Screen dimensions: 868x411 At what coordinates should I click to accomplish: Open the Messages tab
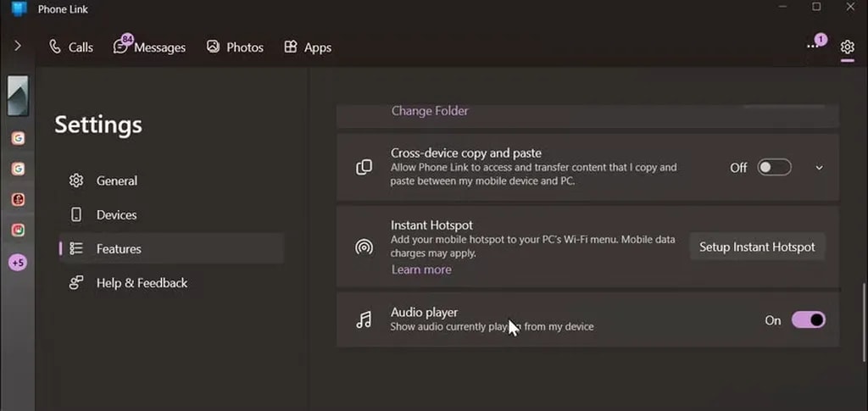tap(149, 47)
